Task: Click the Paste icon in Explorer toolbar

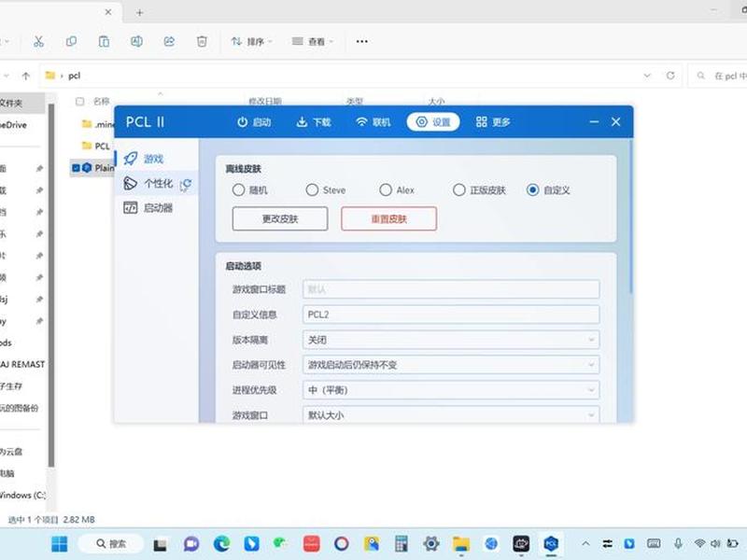Action: 104,41
